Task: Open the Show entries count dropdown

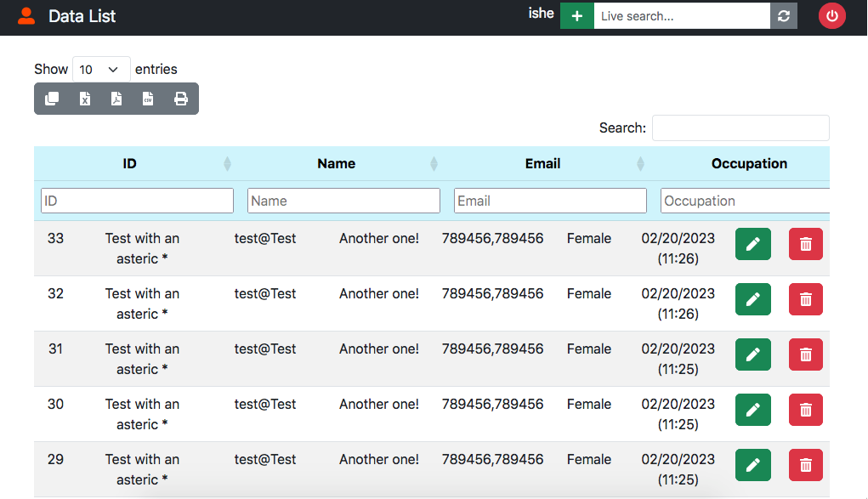Action: point(101,70)
